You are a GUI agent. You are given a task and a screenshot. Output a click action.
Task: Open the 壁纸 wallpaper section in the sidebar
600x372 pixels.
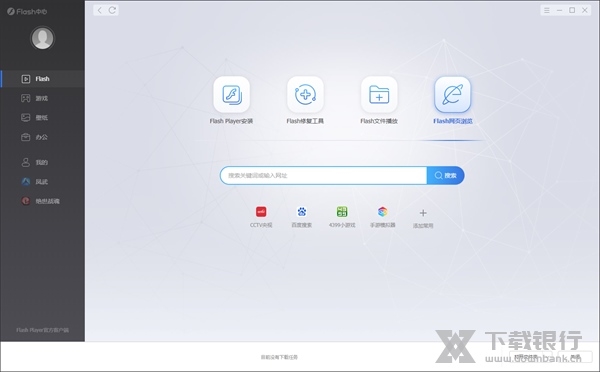coord(42,117)
